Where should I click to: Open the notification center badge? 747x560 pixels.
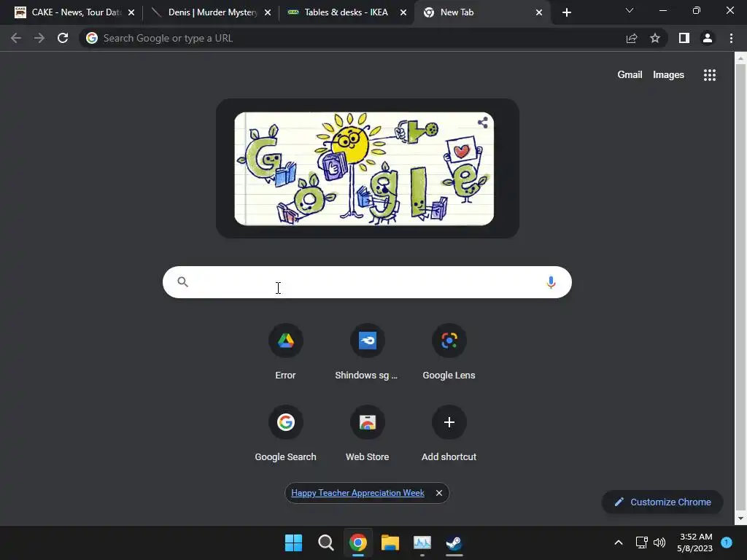727,542
